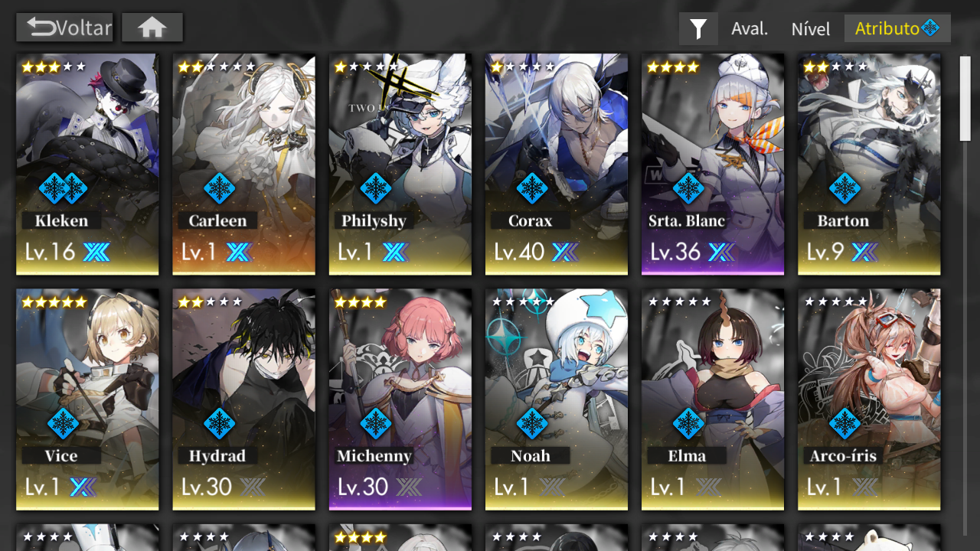Open the funnel filter icon
The width and height of the screenshot is (980, 551).
tap(698, 29)
